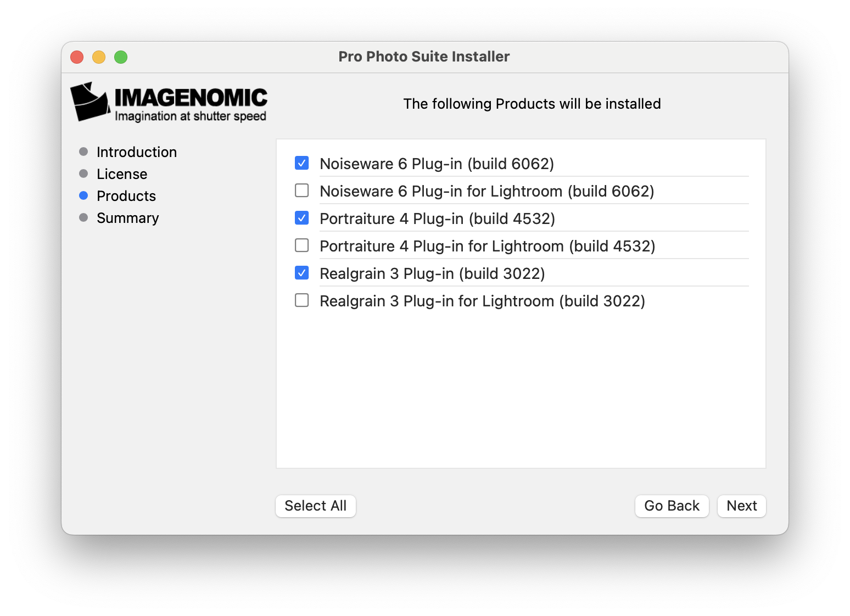Click the Select All button

tap(316, 506)
